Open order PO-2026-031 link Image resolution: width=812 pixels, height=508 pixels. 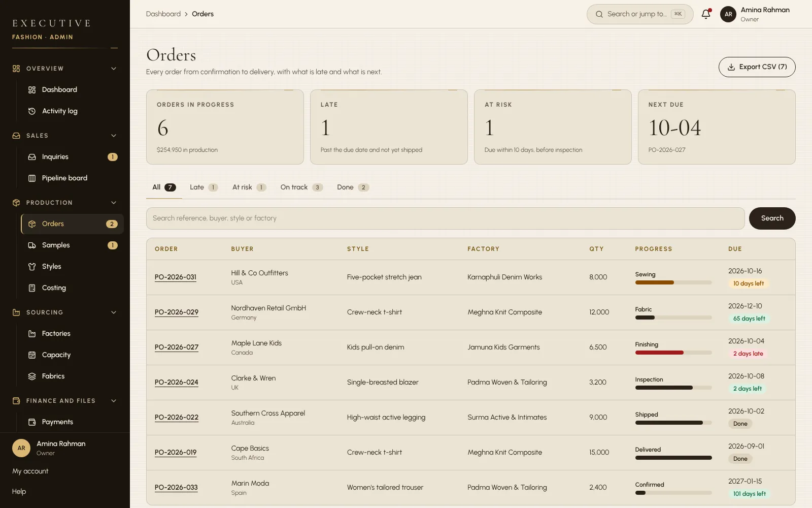point(176,277)
